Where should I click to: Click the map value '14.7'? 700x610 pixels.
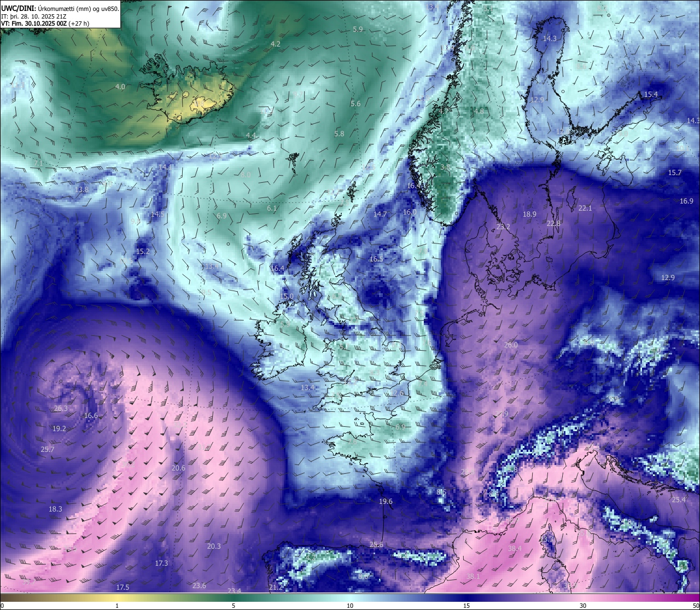(380, 214)
